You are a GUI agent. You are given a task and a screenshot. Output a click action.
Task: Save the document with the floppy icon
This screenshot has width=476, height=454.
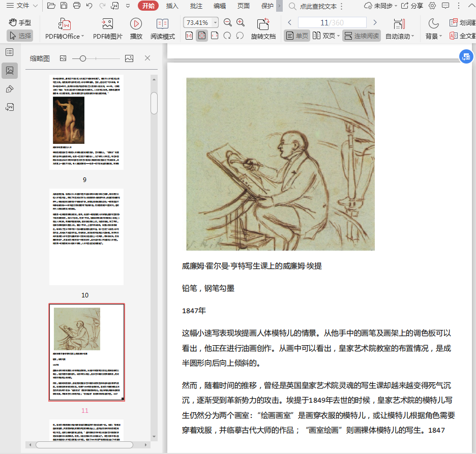point(64,6)
